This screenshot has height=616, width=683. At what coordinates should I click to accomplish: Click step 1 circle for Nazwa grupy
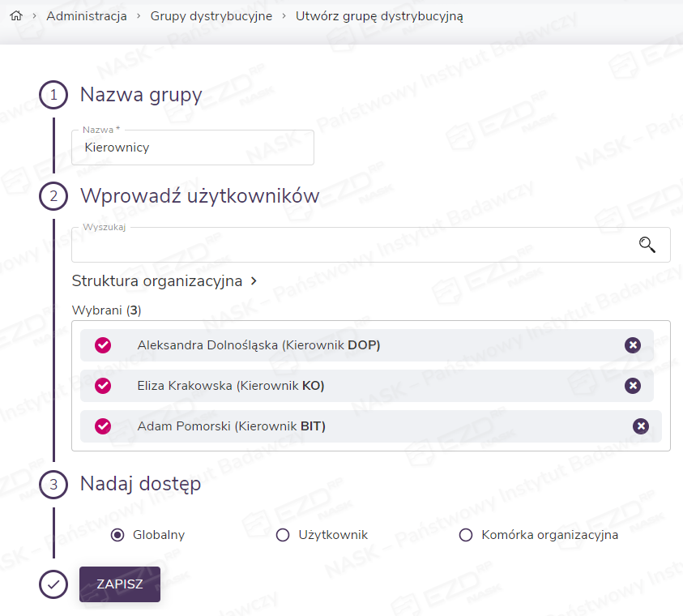[x=53, y=96]
